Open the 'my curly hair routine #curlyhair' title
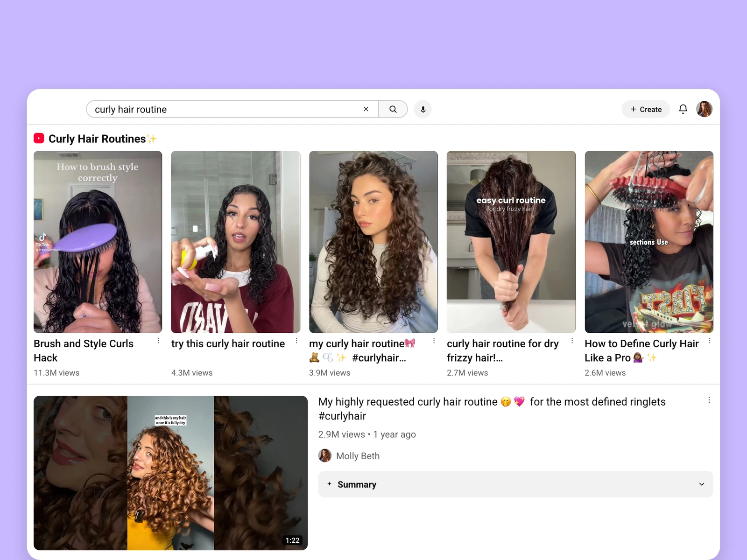The width and height of the screenshot is (747, 560). (362, 351)
